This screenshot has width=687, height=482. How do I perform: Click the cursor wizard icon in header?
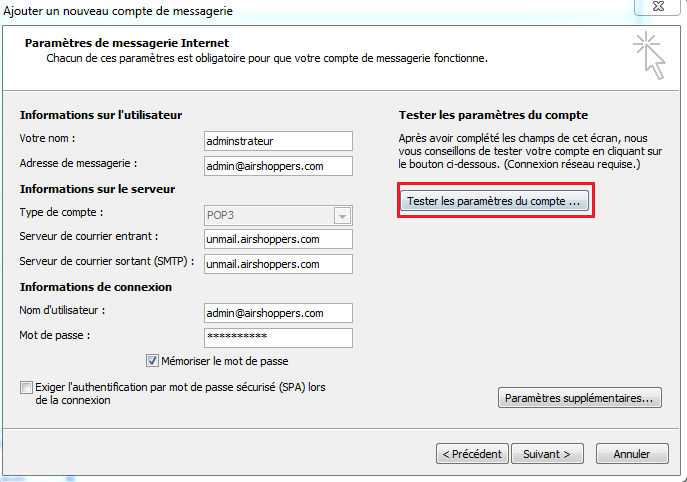coord(649,55)
